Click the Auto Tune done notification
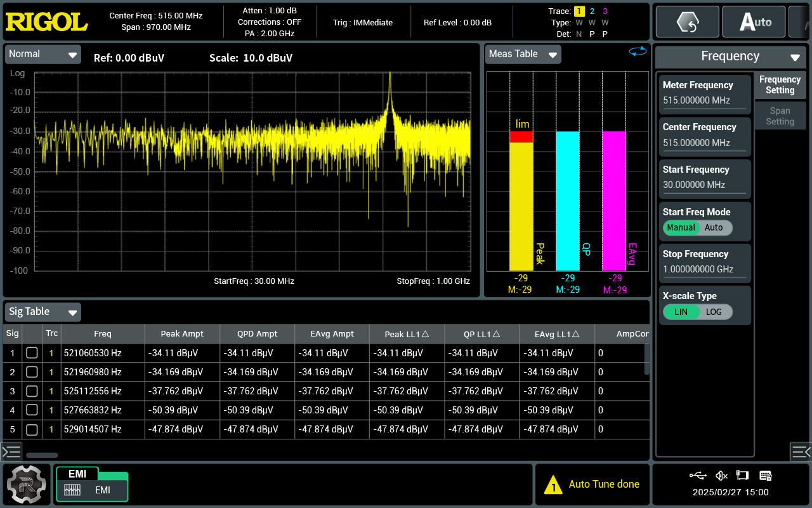The height and width of the screenshot is (508, 812). point(593,484)
